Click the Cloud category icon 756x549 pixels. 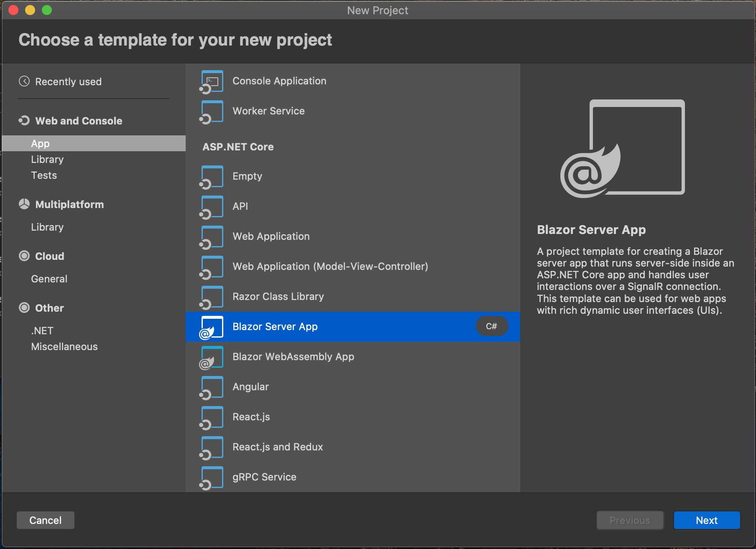24,256
